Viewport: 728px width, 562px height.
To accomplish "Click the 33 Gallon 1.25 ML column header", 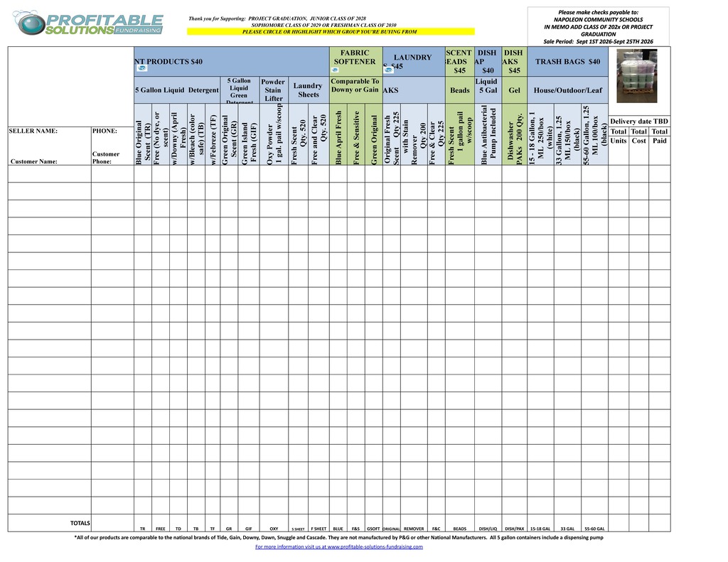I will click(567, 134).
